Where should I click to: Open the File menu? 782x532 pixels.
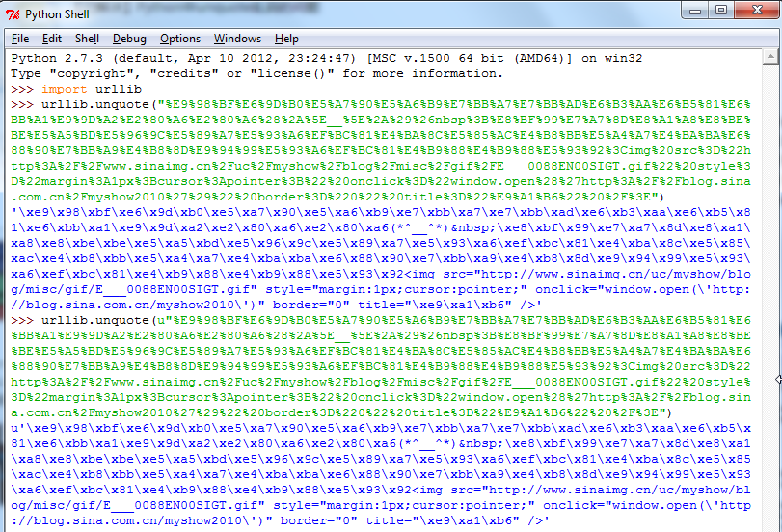(20, 39)
